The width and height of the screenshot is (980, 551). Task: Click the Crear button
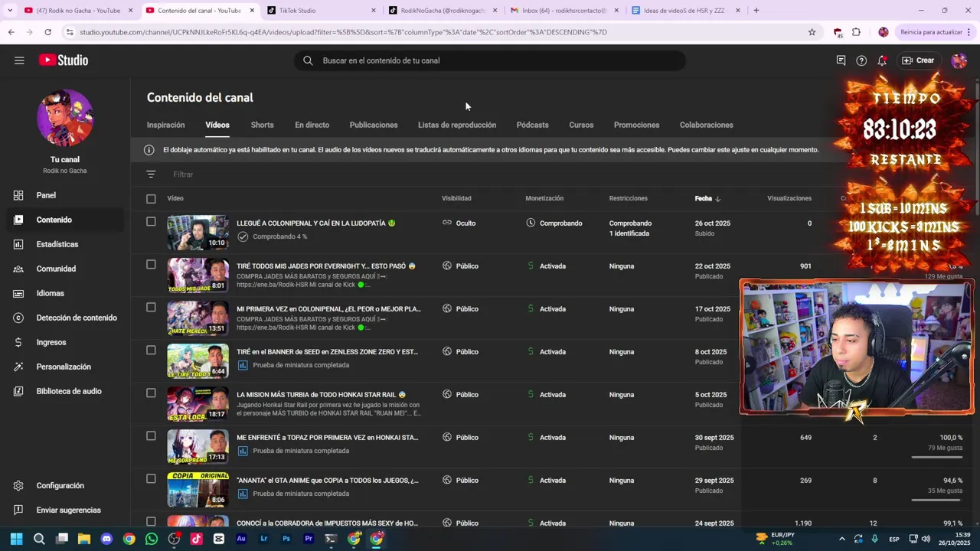(x=918, y=60)
